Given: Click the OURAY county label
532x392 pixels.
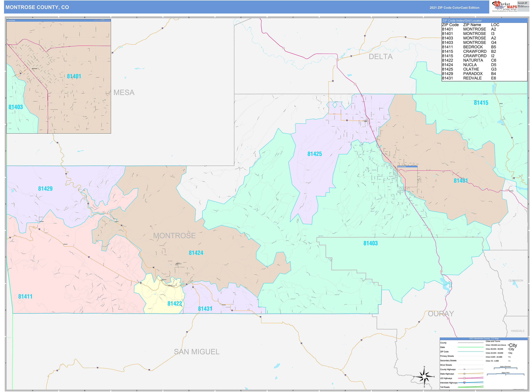Looking at the screenshot, I should pos(441,314).
